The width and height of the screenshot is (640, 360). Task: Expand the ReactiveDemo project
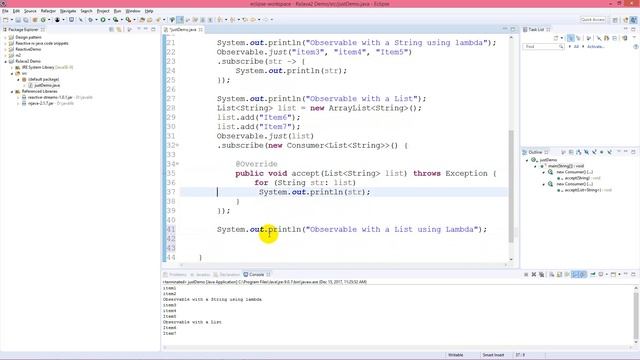[5, 49]
